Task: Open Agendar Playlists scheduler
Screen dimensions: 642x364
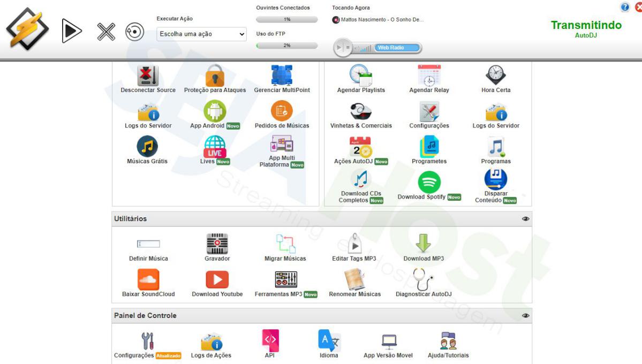Action: (361, 76)
